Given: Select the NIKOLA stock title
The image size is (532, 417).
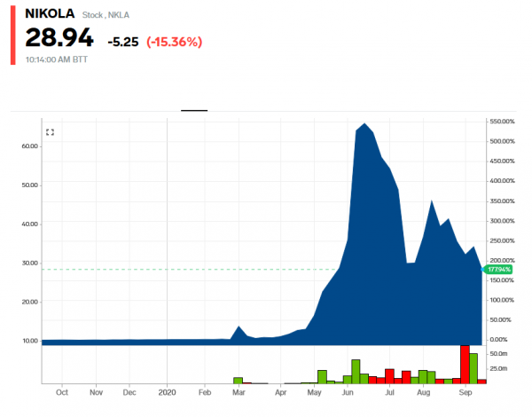Looking at the screenshot, I should tap(50, 13).
